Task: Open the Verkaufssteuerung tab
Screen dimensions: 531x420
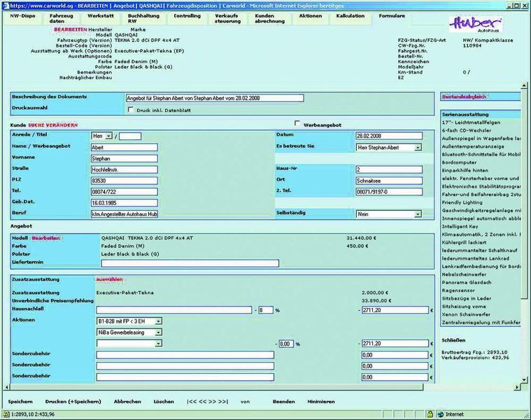Action: pos(227,18)
